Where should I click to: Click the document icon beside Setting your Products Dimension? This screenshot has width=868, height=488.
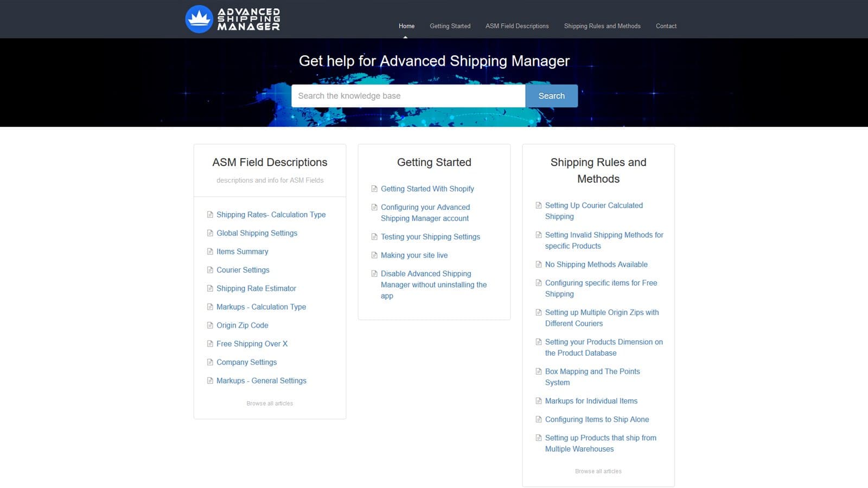[x=539, y=342]
